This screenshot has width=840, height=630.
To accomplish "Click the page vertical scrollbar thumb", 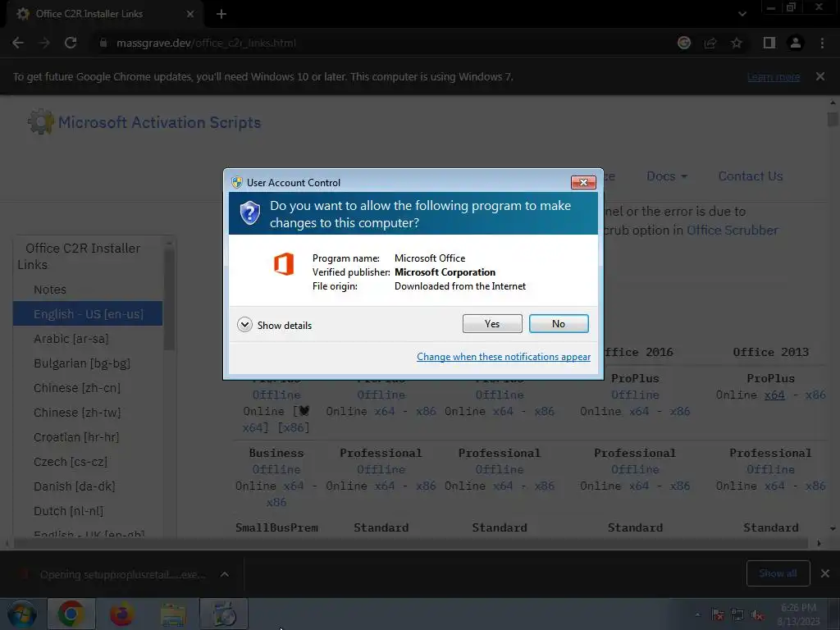I will [x=833, y=119].
